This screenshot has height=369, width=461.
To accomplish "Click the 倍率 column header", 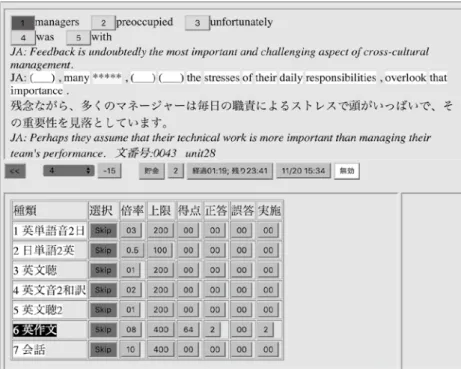I will pyautogui.click(x=132, y=210).
